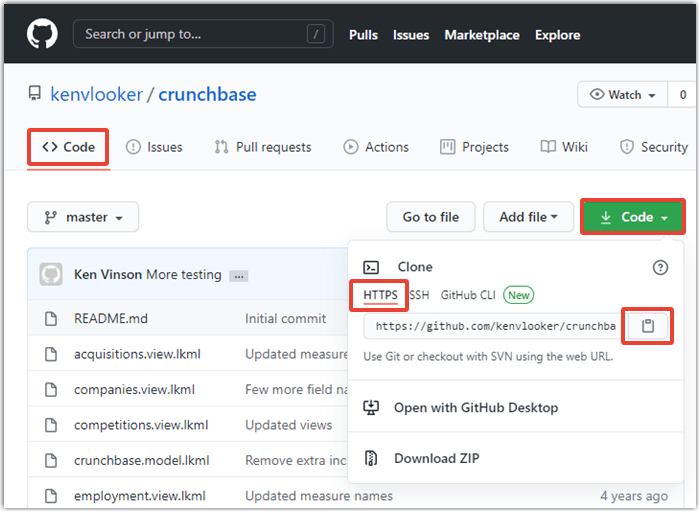Open crunchbase.model.lkml file

tap(142, 460)
